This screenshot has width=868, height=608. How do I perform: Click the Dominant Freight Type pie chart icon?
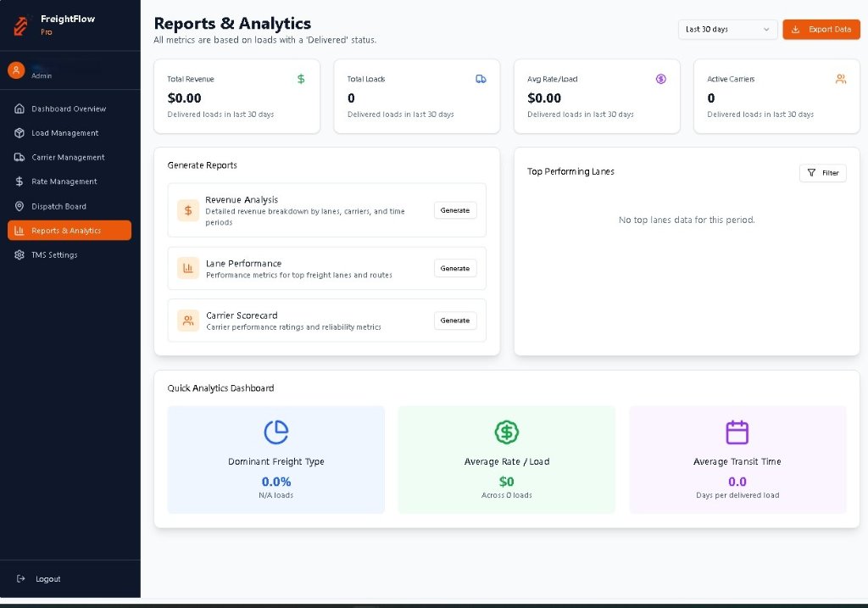click(x=276, y=432)
